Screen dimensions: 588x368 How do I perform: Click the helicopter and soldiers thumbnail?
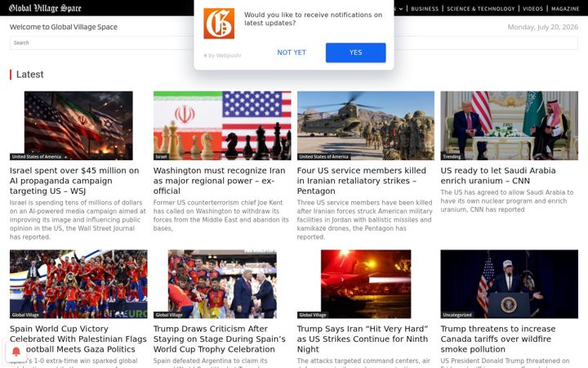pyautogui.click(x=366, y=125)
